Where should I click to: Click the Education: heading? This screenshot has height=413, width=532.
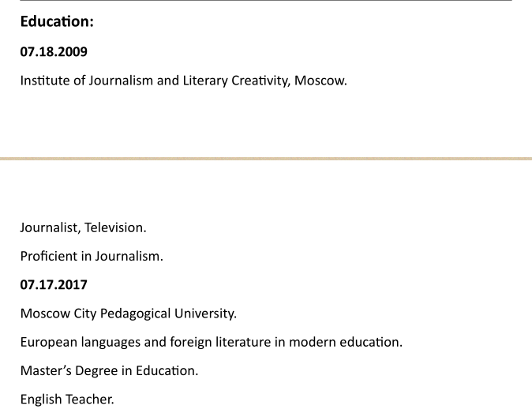pyautogui.click(x=57, y=22)
